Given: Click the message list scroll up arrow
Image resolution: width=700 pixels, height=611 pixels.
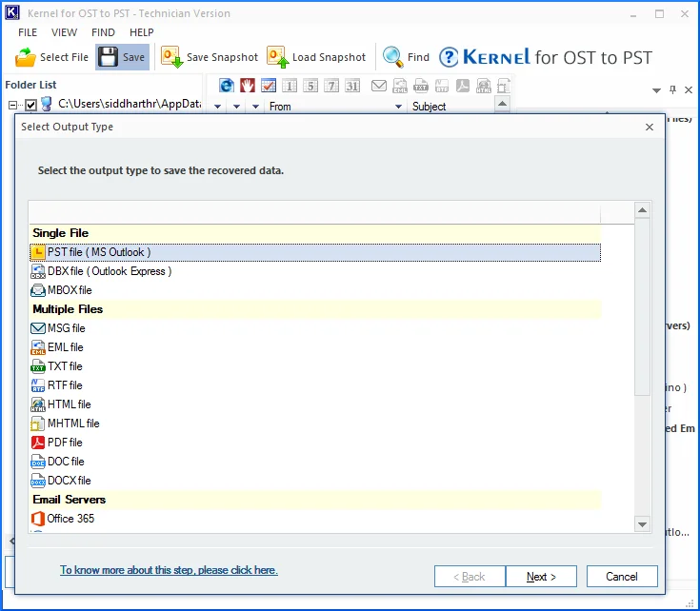Looking at the screenshot, I should click(x=502, y=104).
